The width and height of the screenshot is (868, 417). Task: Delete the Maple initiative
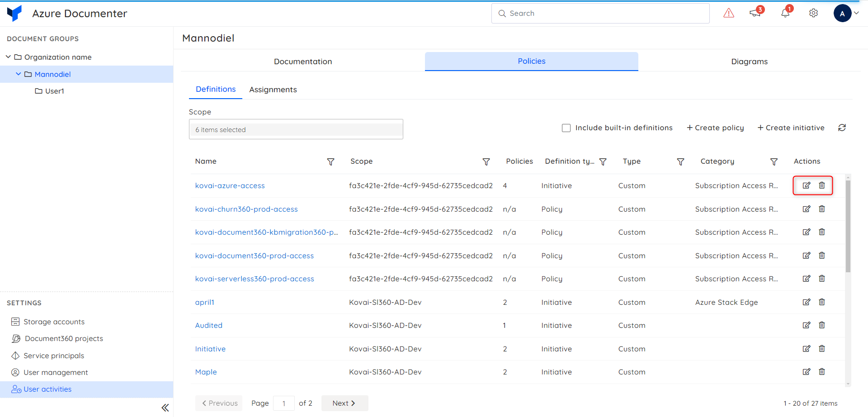coord(822,372)
